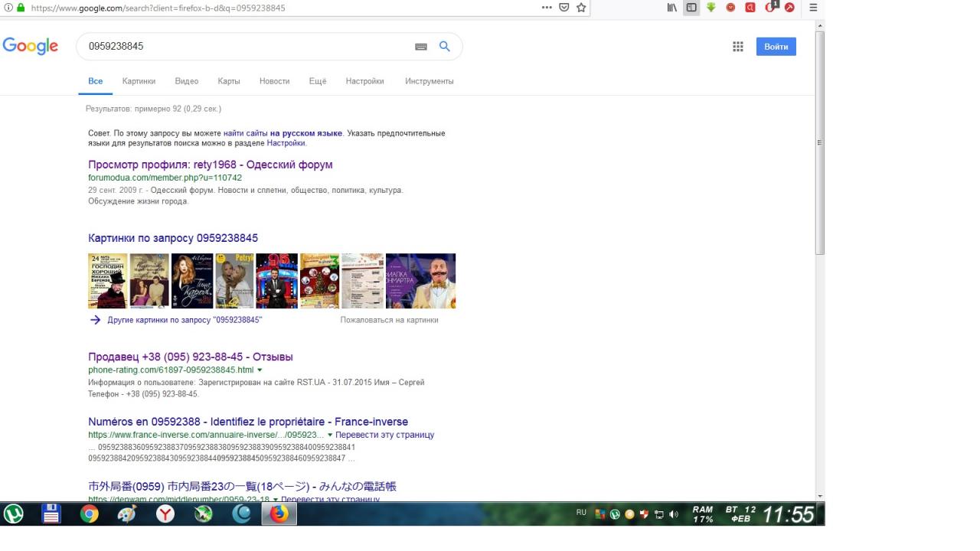
Task: Launch Yandex Browser from taskbar
Action: (165, 514)
